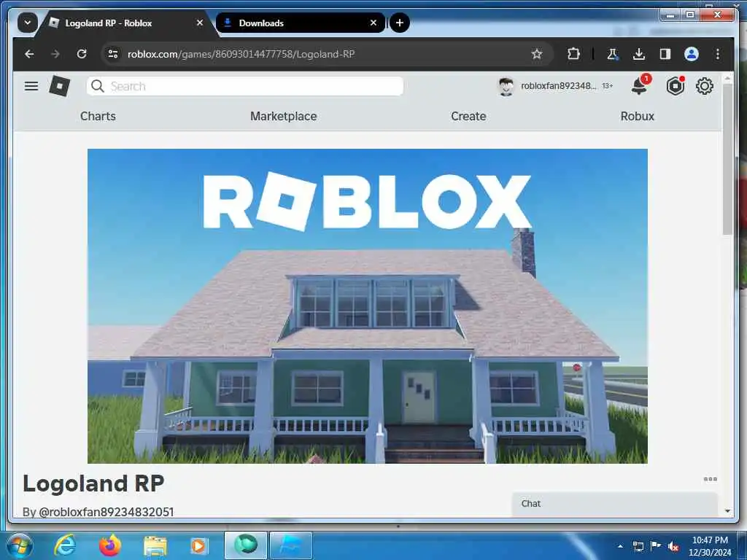Open Roblox settings gear
Screen dimensions: 747x560
(705, 86)
